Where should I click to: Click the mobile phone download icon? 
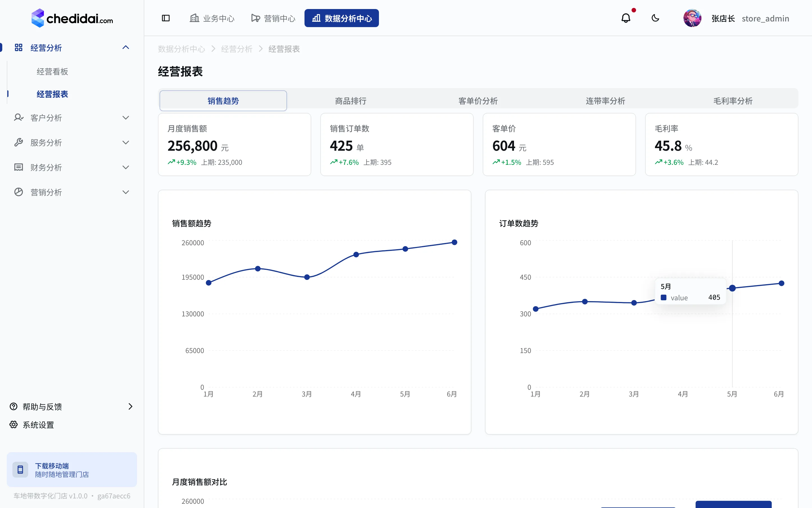click(20, 470)
